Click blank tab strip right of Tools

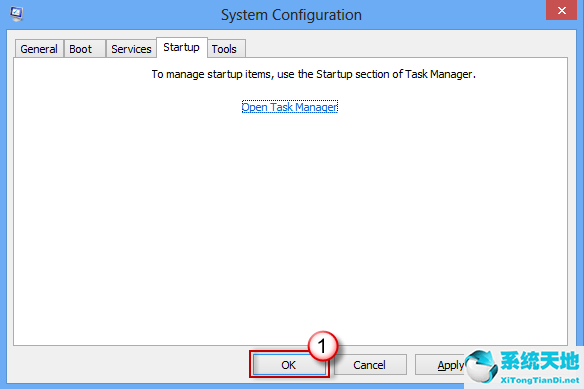406,48
